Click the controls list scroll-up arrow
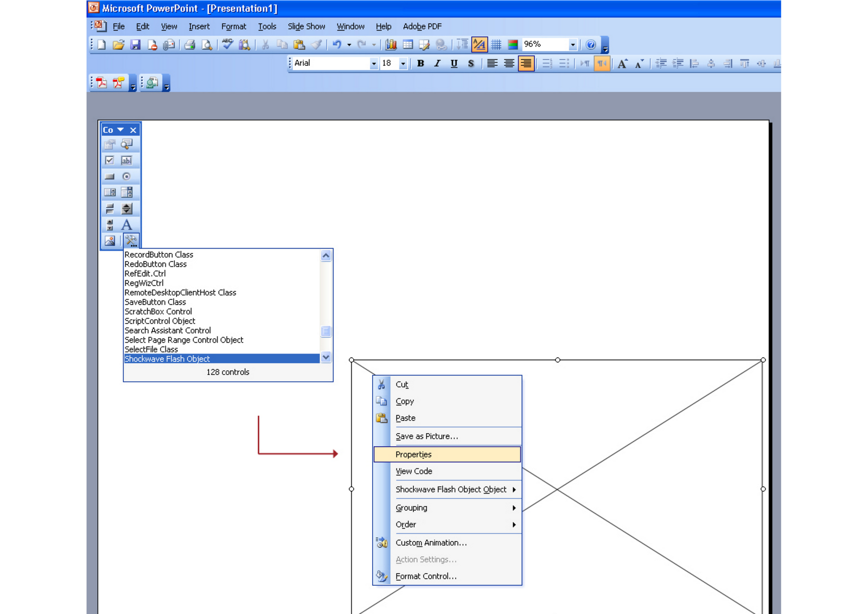 pos(326,256)
